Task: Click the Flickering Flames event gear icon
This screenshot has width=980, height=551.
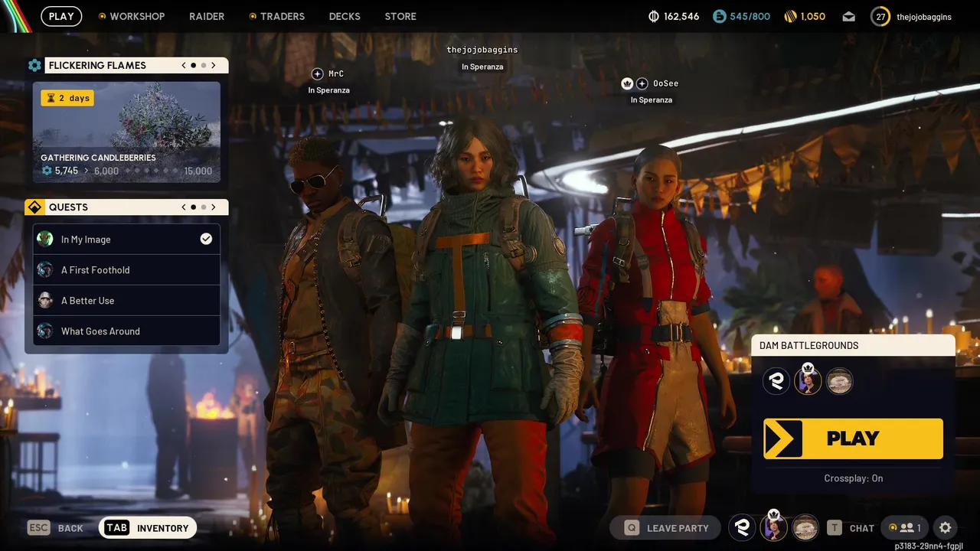Action: click(x=34, y=65)
